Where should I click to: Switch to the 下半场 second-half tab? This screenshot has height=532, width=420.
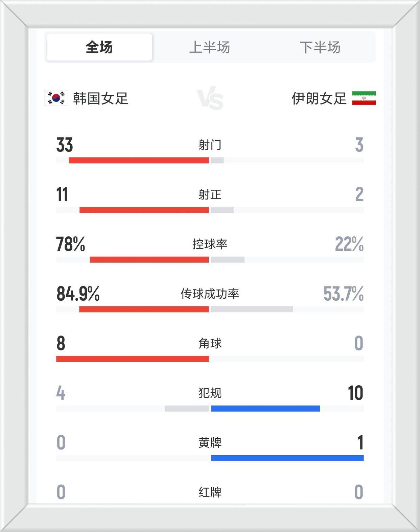point(320,47)
